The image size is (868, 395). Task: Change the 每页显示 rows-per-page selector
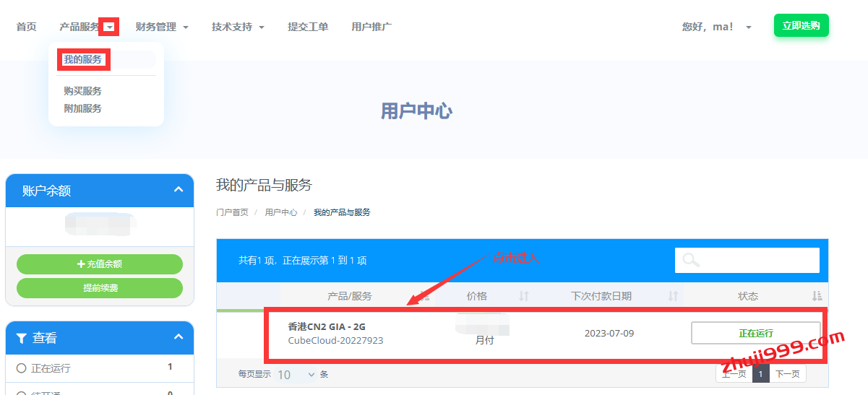(x=296, y=374)
